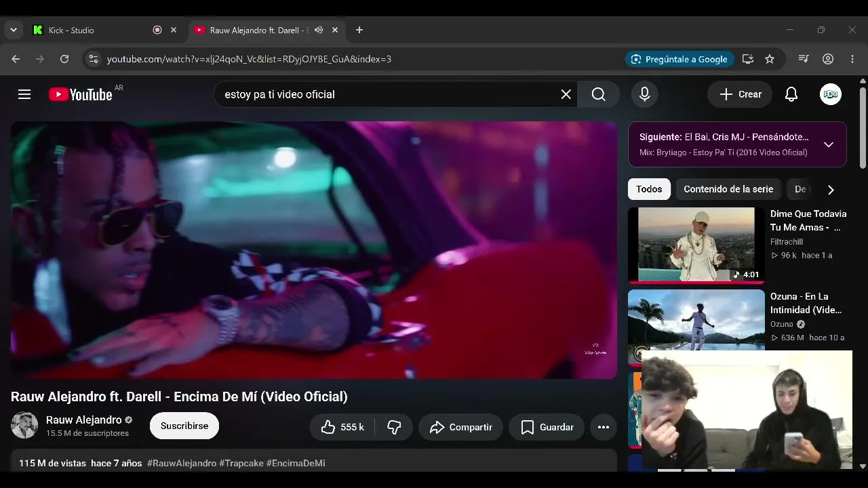Select the 'Contenido de la serie' chip
Viewport: 868px width, 488px height.
[728, 189]
